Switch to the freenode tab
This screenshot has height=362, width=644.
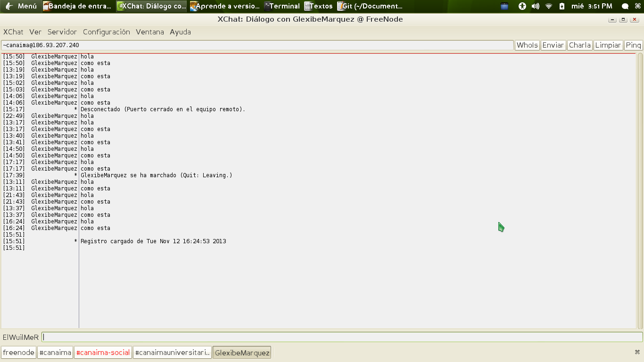pyautogui.click(x=19, y=353)
